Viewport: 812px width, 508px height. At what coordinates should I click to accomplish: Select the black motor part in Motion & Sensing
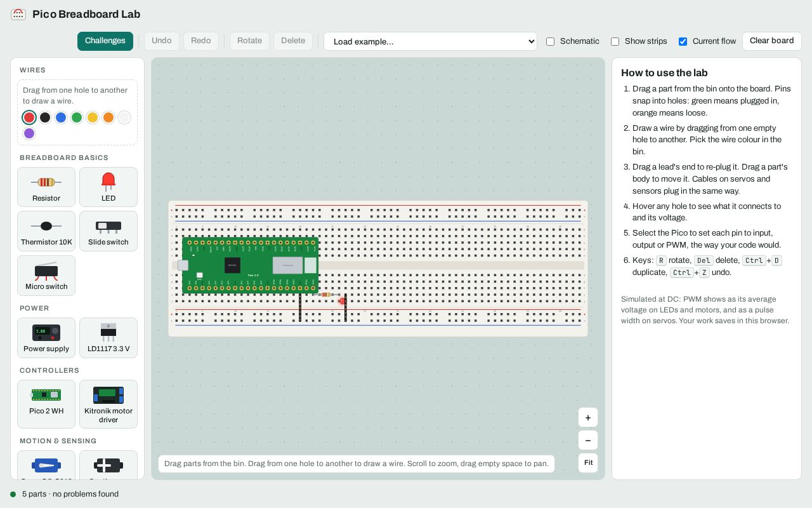click(108, 465)
